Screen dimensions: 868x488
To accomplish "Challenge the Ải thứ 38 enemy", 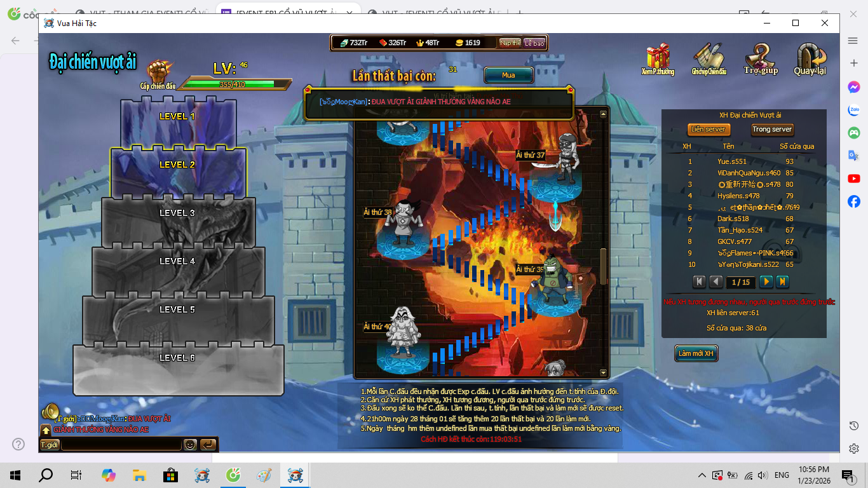I will point(403,227).
